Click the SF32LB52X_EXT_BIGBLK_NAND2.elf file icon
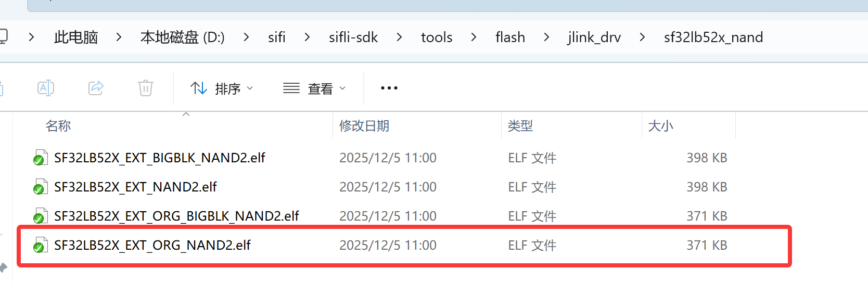The image size is (868, 282). [x=40, y=158]
